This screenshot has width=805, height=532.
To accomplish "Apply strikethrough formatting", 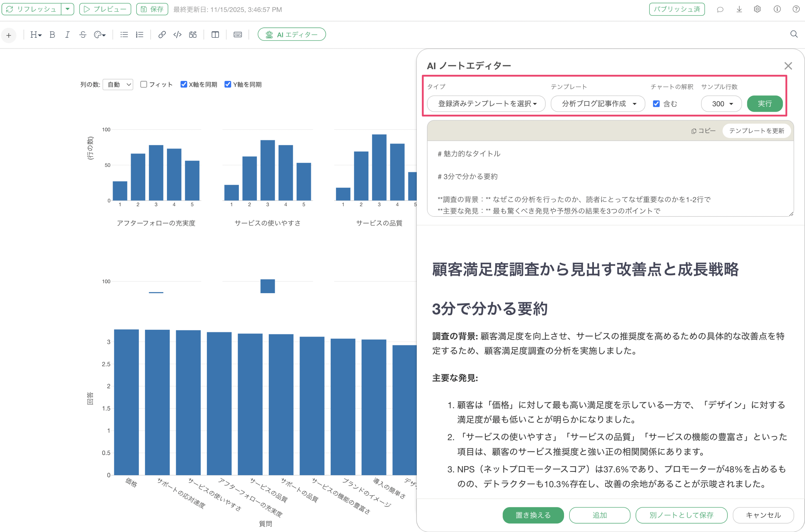I will point(83,35).
